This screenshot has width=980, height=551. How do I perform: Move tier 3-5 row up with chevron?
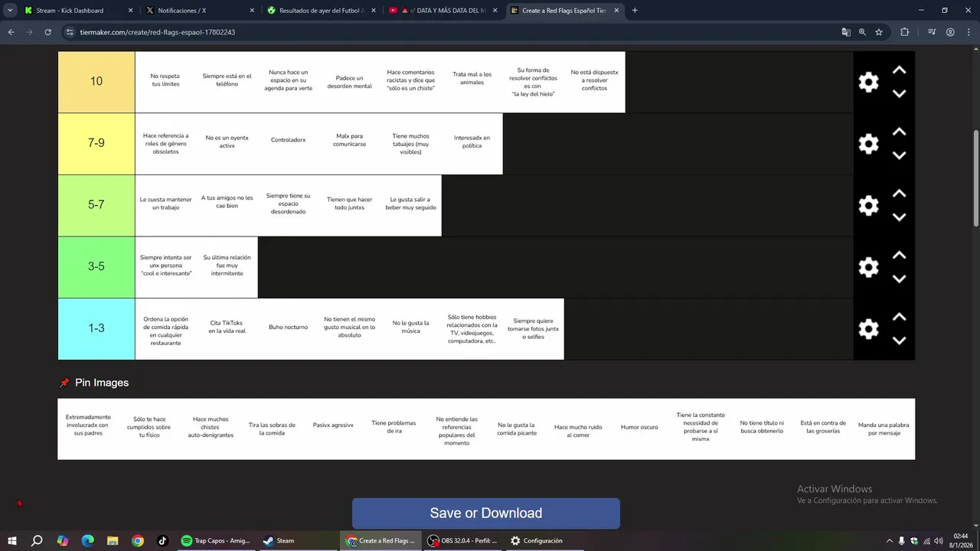click(x=900, y=256)
